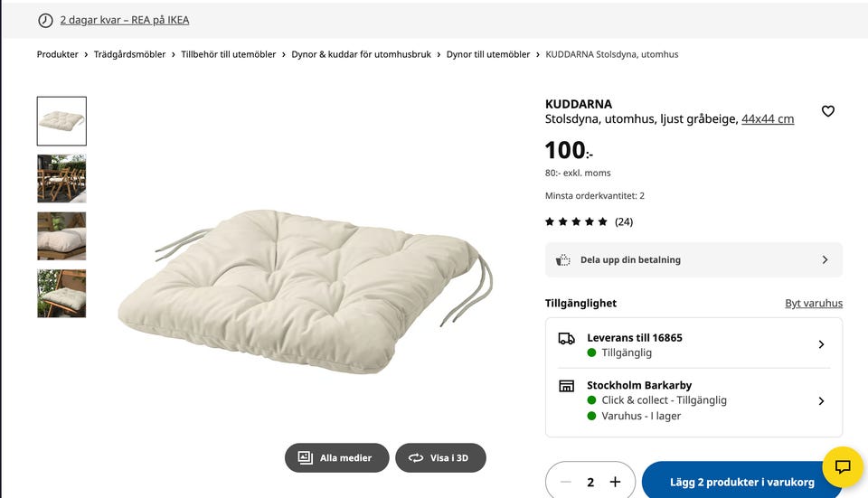This screenshot has height=498, width=868.
Task: Open the REA på IKEA sale link
Action: coord(125,20)
